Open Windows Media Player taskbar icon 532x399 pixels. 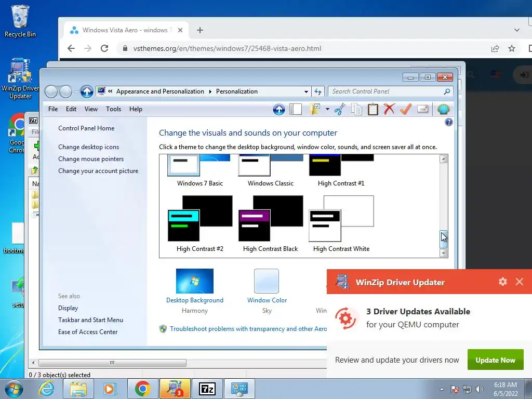[109, 389]
